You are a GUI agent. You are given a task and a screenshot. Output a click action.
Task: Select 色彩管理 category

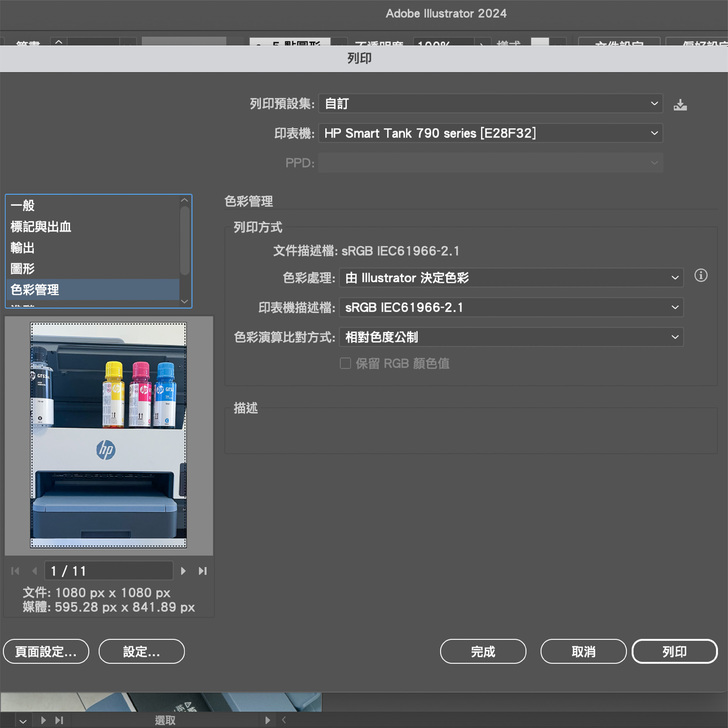pos(93,290)
